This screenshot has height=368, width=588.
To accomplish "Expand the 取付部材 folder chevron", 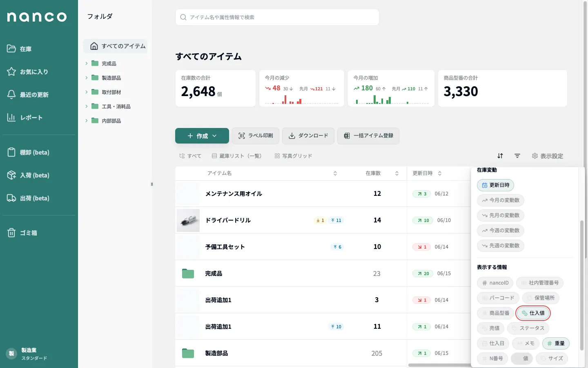I will click(87, 92).
